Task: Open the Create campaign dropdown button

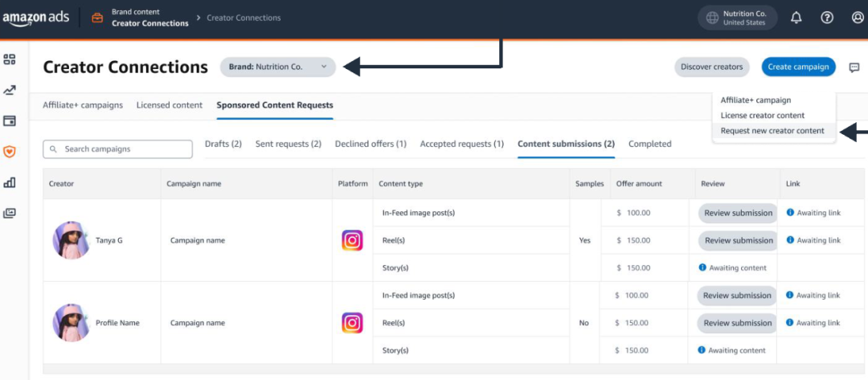Action: point(798,67)
